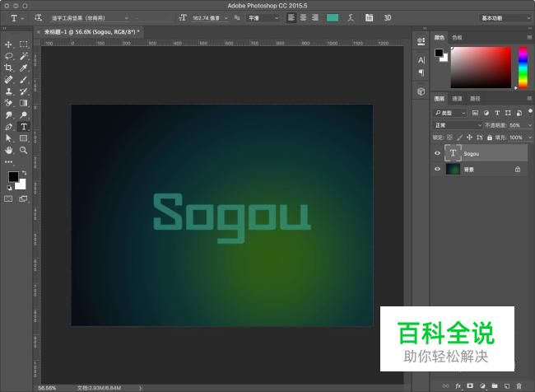Open the Character and Paragraph panels button
Image resolution: width=535 pixels, height=392 pixels.
(x=370, y=18)
